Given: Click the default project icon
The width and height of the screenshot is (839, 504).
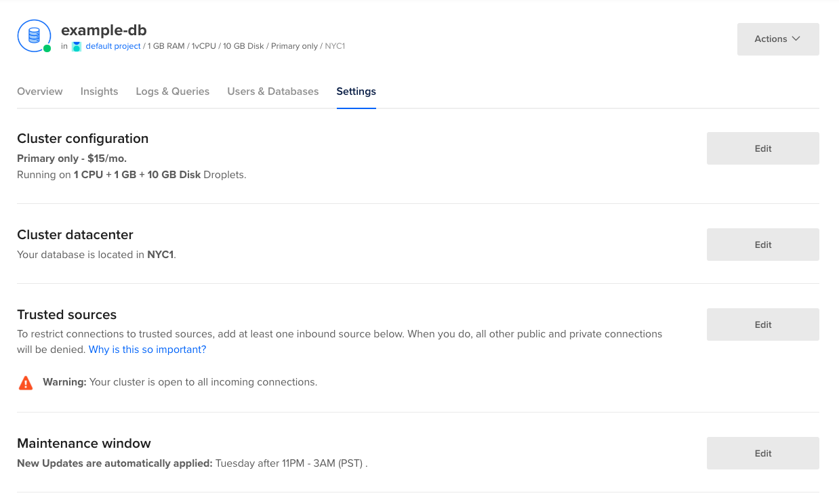Looking at the screenshot, I should 77,47.
